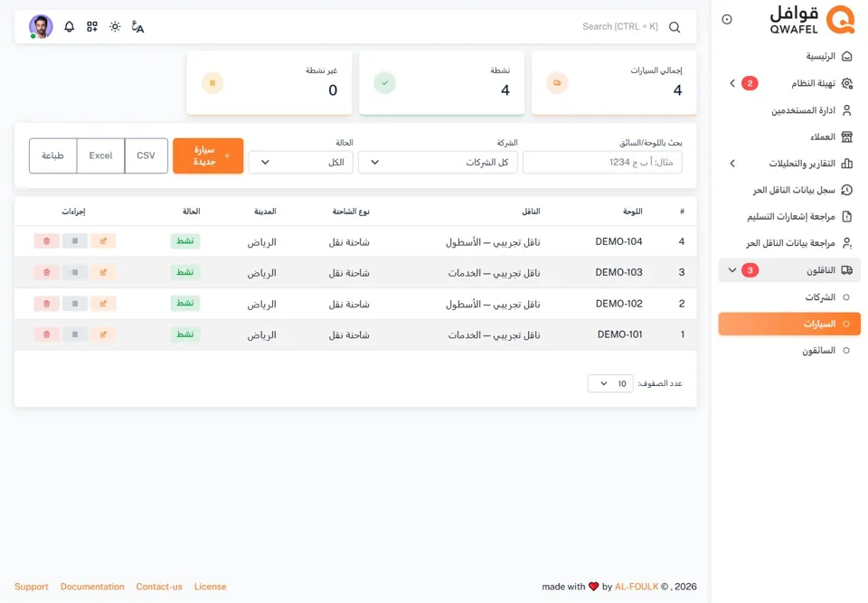The image size is (868, 603).
Task: Export the table as CSV
Action: [x=146, y=155]
